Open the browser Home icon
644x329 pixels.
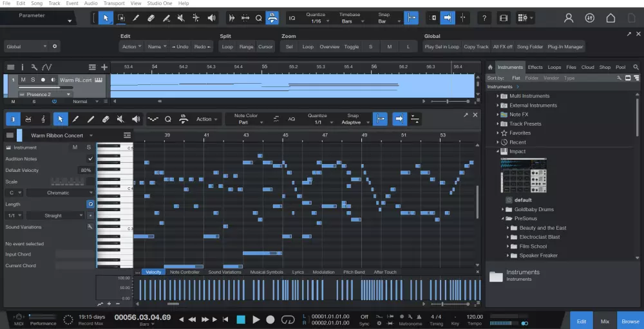tap(490, 67)
